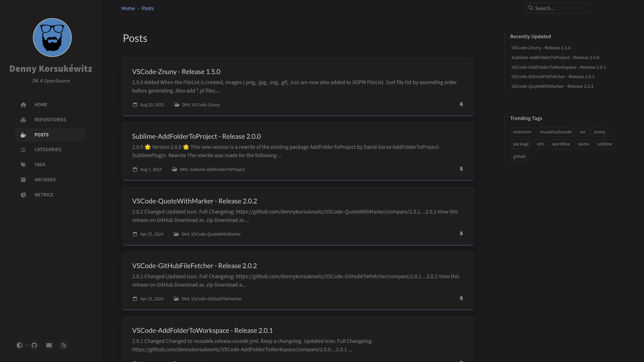644x362 pixels.
Task: Click the pin icon on VSCode-QuoteWithMarker post
Action: coord(461,234)
